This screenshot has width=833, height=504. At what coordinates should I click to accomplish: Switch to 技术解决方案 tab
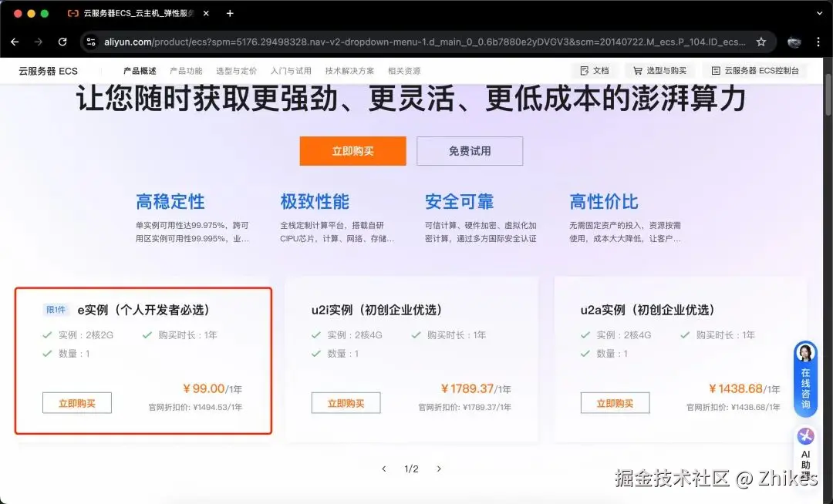(x=349, y=71)
